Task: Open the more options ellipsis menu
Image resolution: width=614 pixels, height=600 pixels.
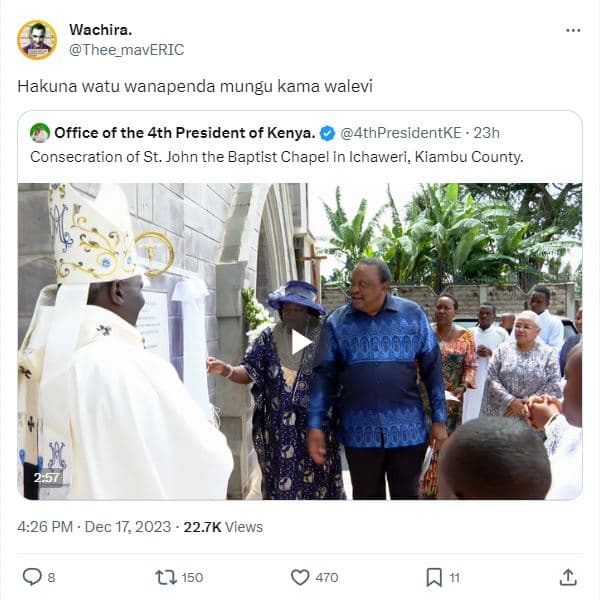Action: coord(573,30)
